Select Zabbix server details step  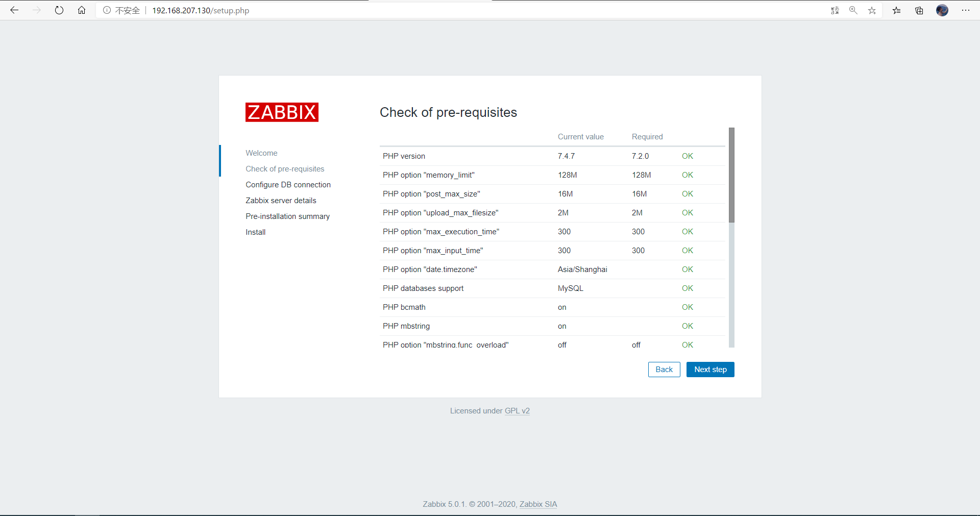pos(281,201)
